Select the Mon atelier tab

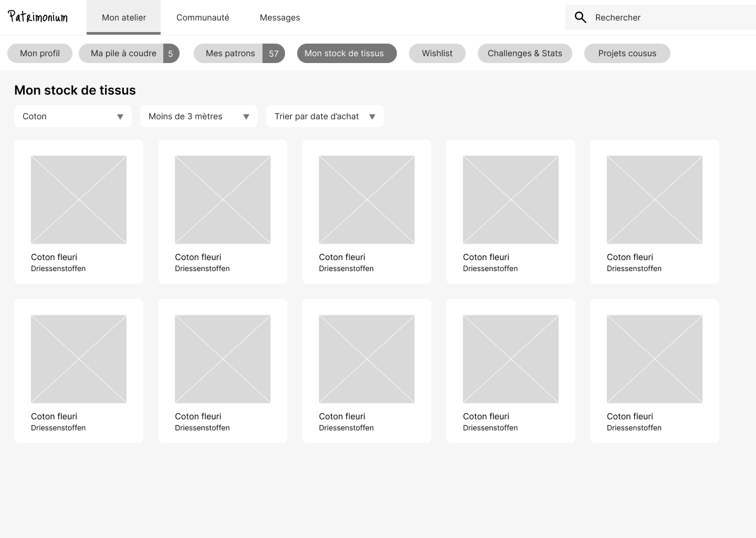pos(124,17)
